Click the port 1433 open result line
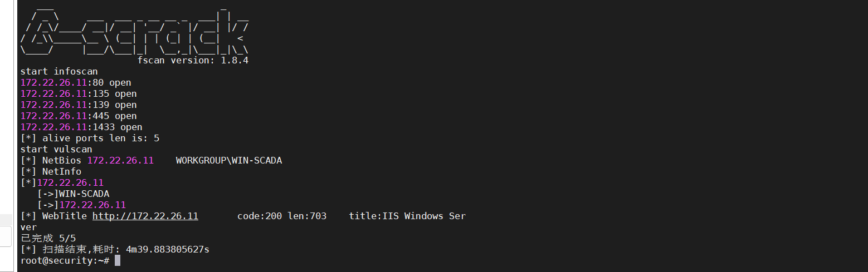The width and height of the screenshot is (868, 272). pyautogui.click(x=81, y=127)
